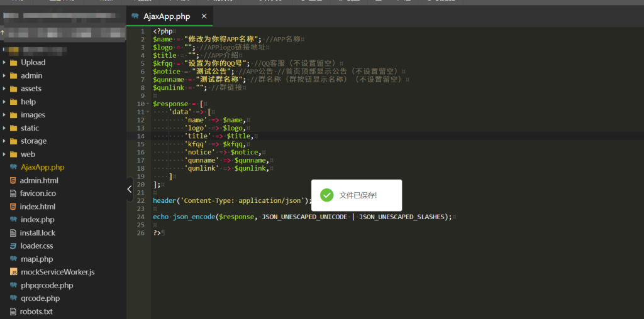Open mockServiceWorker.js from the file tree
This screenshot has width=644, height=319.
pos(58,273)
